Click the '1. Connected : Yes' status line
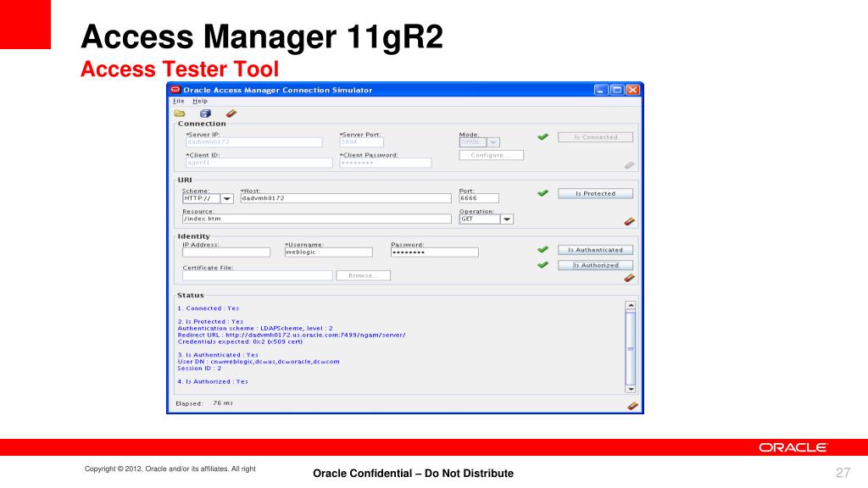 pyautogui.click(x=209, y=308)
